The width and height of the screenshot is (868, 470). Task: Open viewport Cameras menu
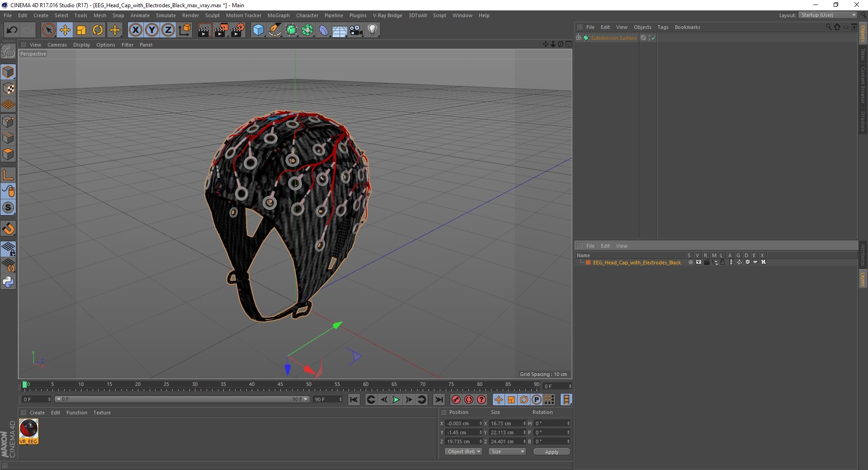click(x=57, y=45)
